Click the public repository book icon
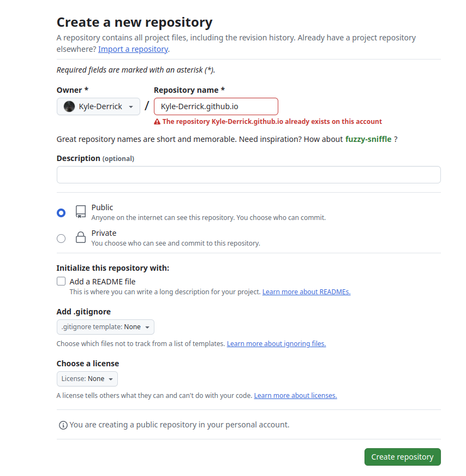This screenshot has height=476, width=466. (x=81, y=212)
